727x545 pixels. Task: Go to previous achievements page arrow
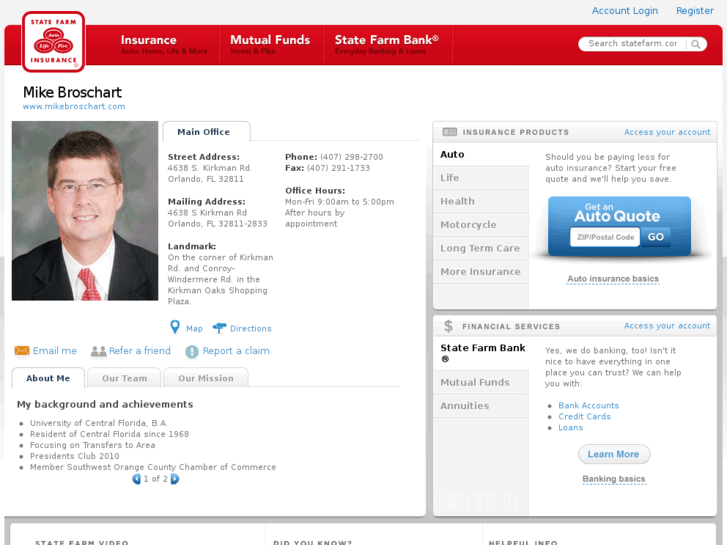(136, 479)
